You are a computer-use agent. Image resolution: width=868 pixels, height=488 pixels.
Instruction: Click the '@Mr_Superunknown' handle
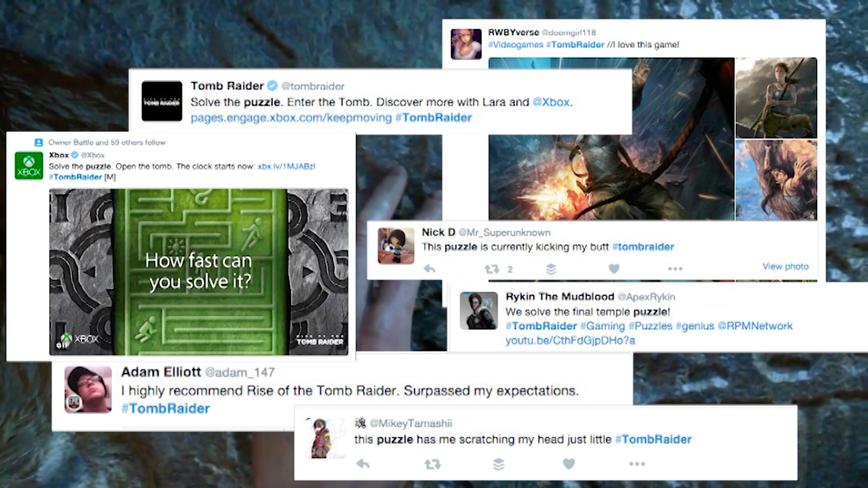(505, 233)
